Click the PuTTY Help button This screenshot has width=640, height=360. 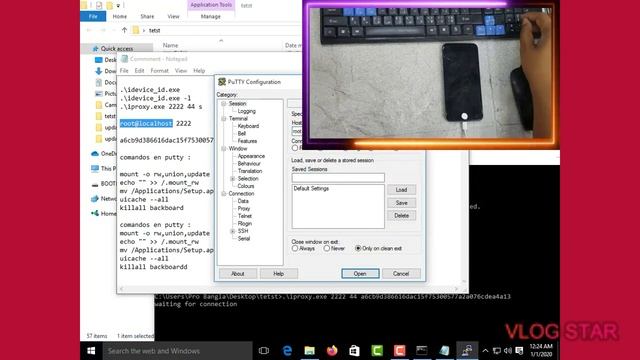(278, 273)
